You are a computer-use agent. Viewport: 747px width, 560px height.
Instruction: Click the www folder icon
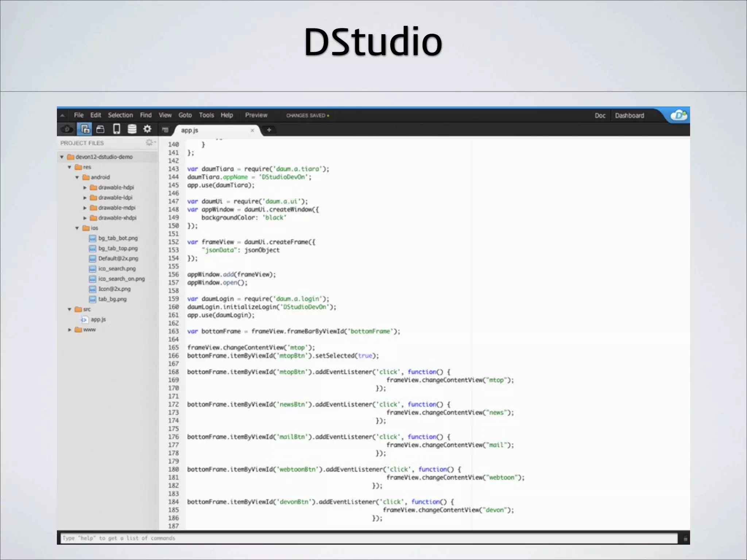(x=78, y=330)
